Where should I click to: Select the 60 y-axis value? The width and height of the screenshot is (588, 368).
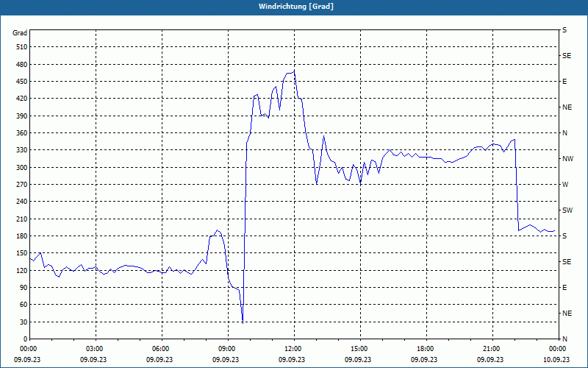tap(24, 305)
